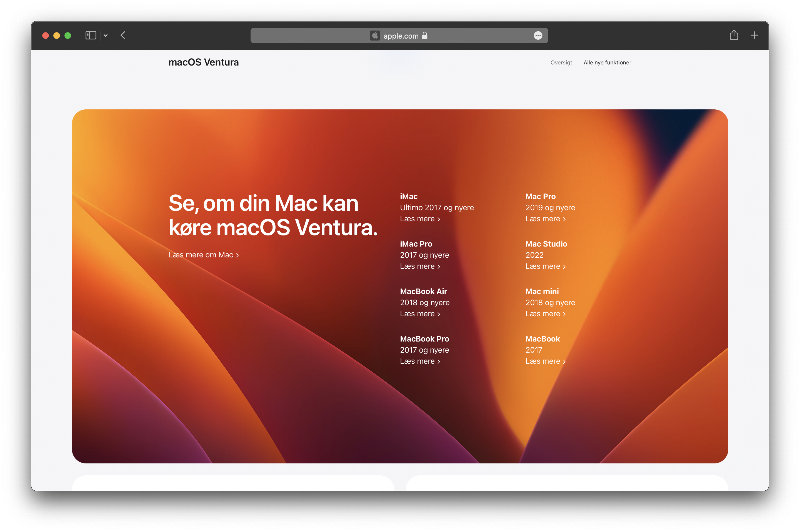Go back with the back arrow

(x=123, y=35)
